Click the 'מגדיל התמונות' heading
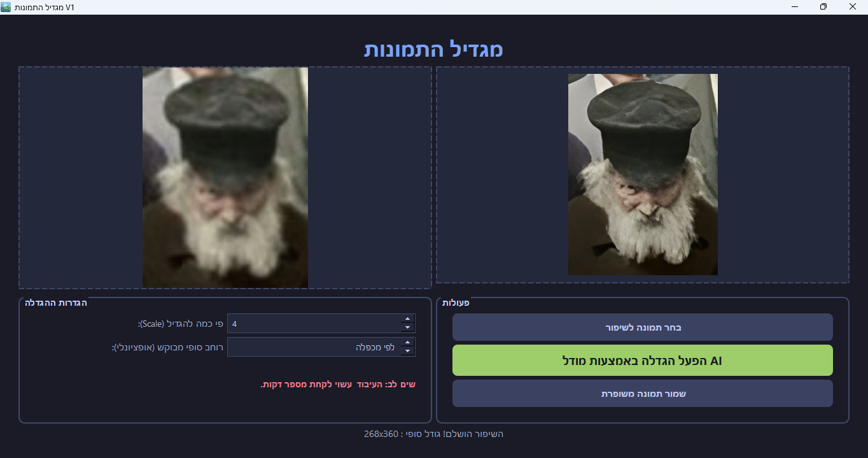The image size is (868, 458). tap(433, 49)
